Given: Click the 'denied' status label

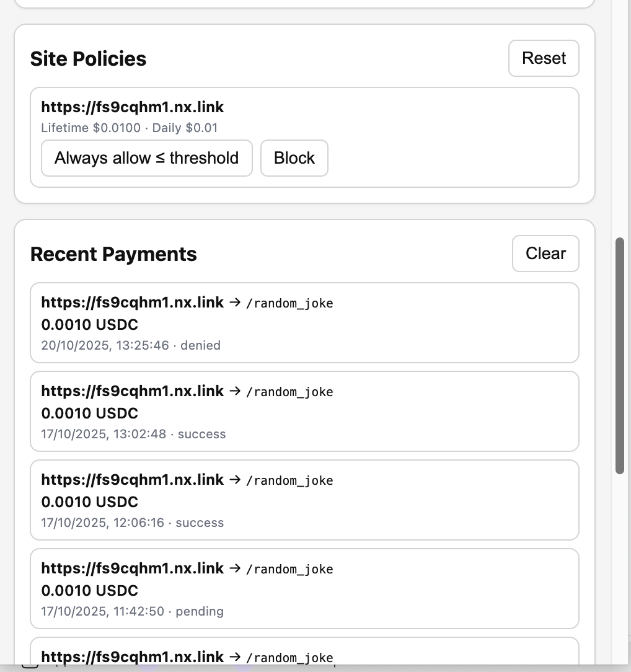Looking at the screenshot, I should point(200,345).
